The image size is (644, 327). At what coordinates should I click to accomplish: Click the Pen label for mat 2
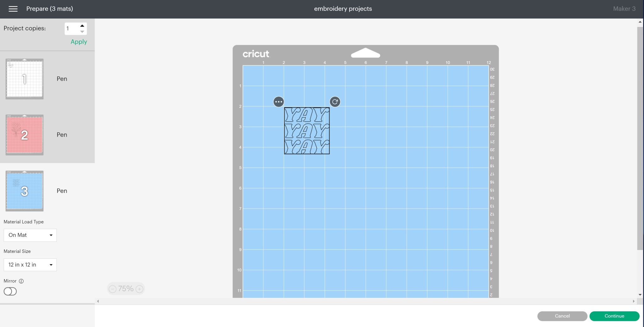62,135
